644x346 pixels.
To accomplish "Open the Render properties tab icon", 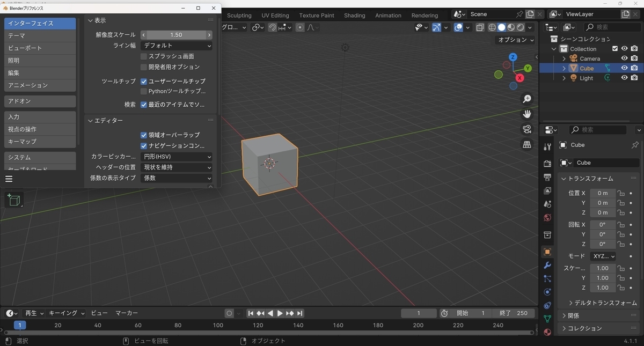I will pos(547,164).
